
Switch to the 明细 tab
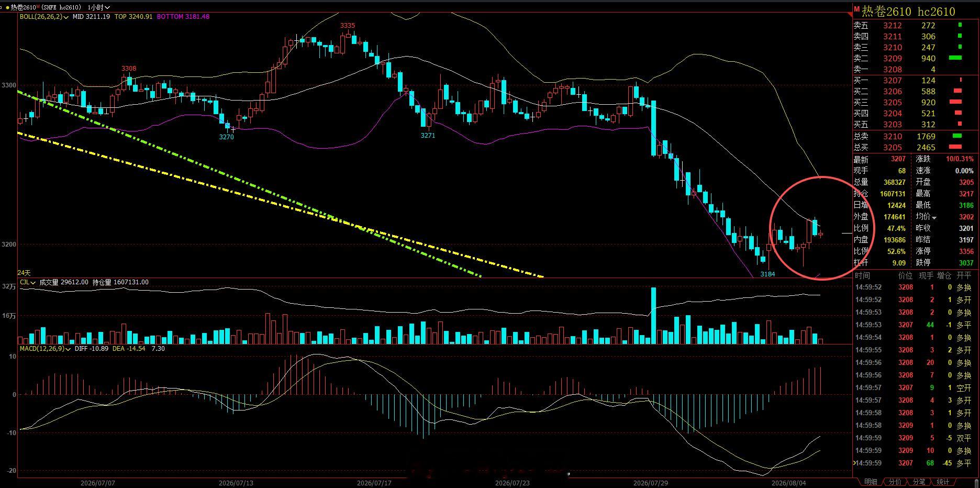coord(871,482)
